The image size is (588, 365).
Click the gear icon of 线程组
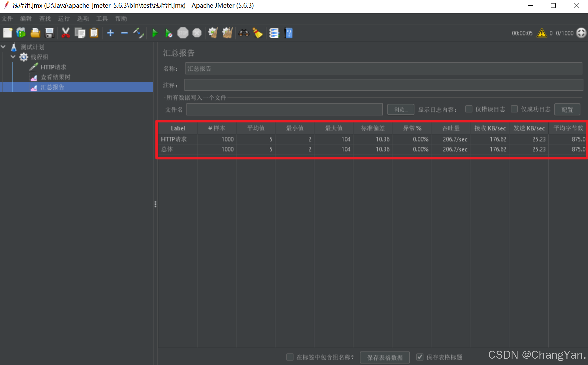24,57
